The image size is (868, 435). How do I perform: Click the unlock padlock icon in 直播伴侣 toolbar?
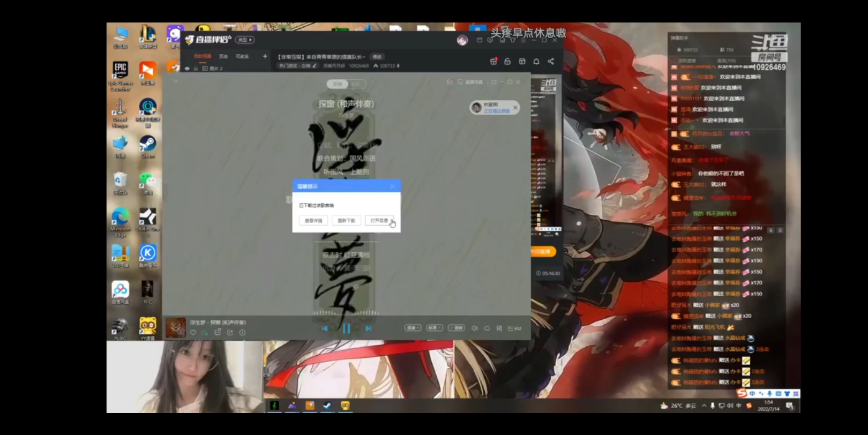click(507, 62)
